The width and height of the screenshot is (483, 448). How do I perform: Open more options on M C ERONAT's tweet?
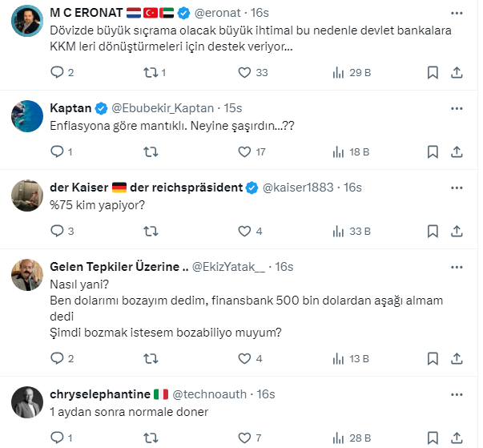click(x=456, y=14)
